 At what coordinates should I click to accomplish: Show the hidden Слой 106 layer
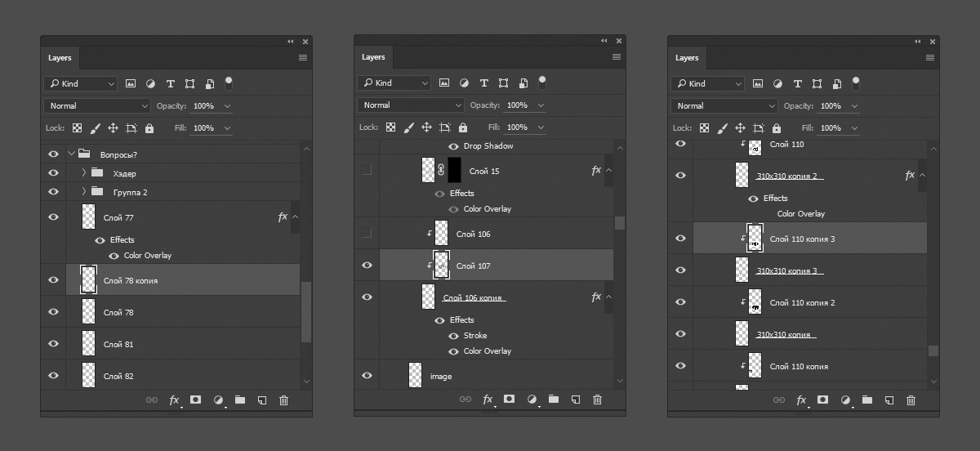(x=367, y=234)
